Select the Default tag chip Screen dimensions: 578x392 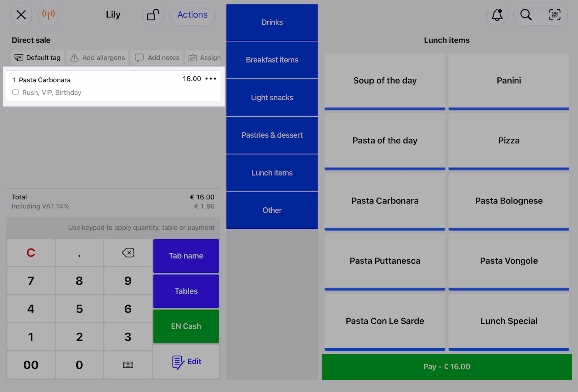point(38,58)
